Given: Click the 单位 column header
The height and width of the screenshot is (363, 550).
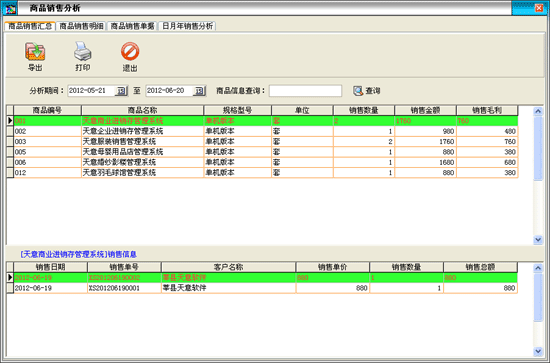Looking at the screenshot, I should (302, 110).
